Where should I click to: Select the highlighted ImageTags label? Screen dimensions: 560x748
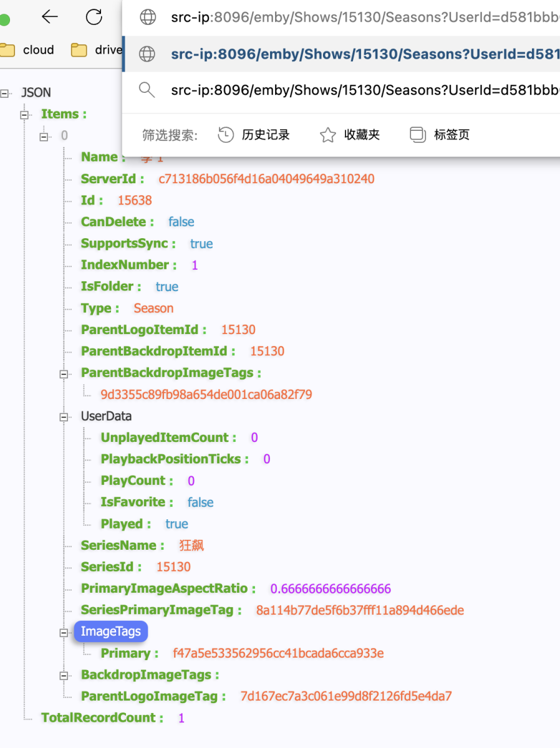click(x=110, y=631)
